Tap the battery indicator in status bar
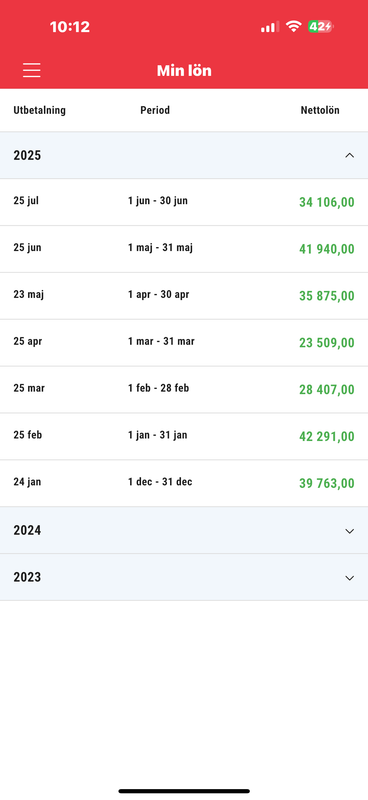The image size is (368, 800). (320, 27)
